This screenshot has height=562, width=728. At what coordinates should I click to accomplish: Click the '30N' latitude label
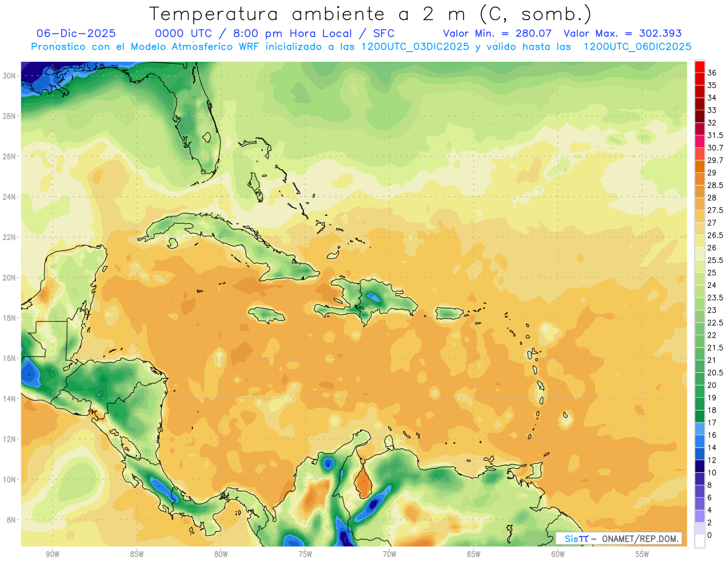(10, 75)
